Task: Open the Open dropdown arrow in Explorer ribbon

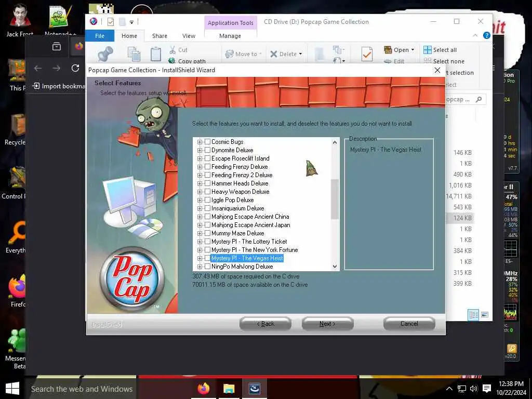Action: click(413, 50)
